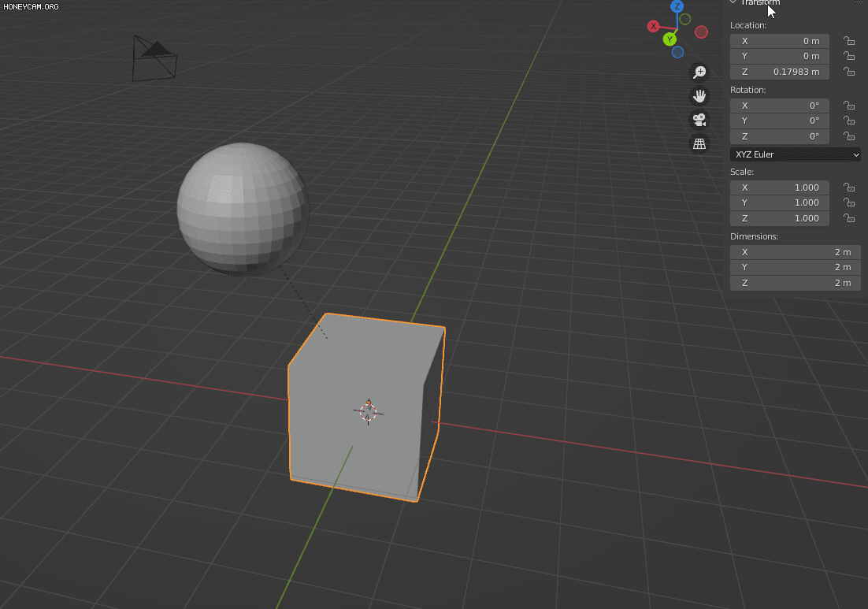This screenshot has height=609, width=868.
Task: Lock the Scale Z value
Action: pyautogui.click(x=848, y=218)
